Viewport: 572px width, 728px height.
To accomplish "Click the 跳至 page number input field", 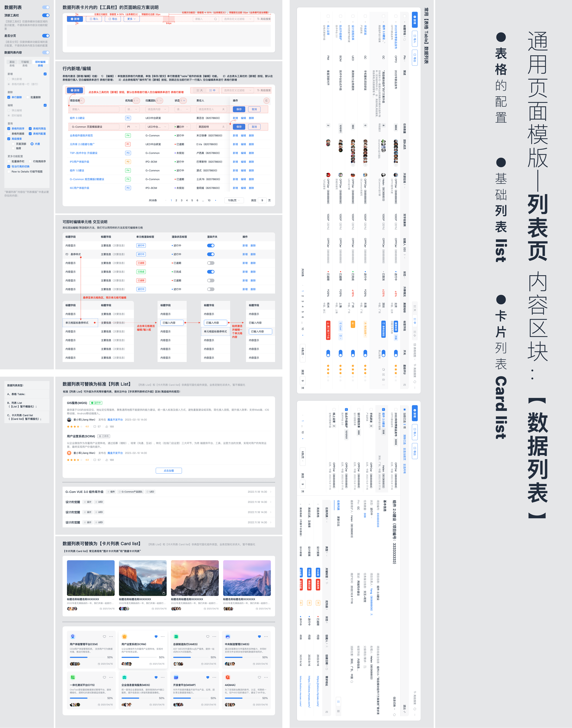I will [x=262, y=200].
